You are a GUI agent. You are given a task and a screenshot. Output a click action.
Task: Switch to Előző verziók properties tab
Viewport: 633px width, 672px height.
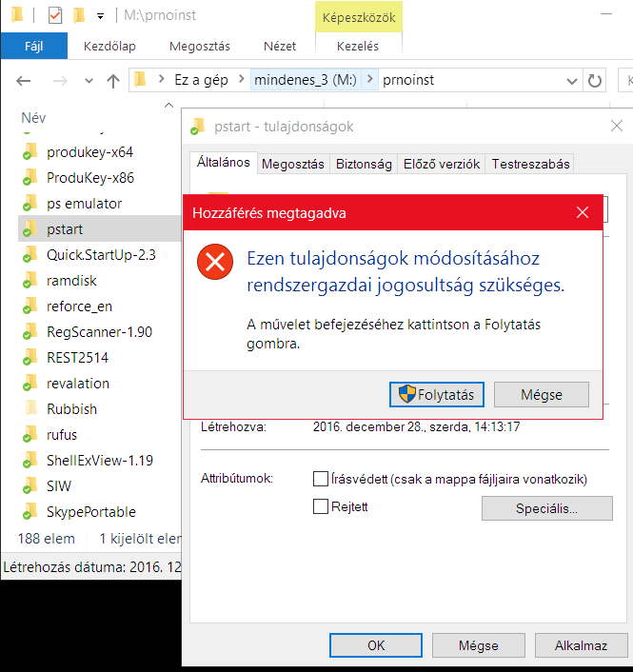(x=442, y=164)
